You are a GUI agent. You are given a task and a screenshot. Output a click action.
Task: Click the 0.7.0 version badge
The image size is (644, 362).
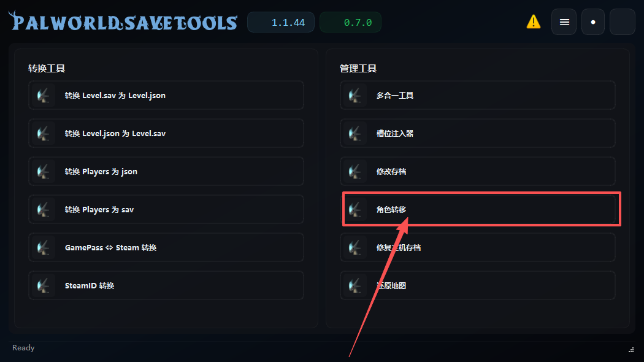pos(350,22)
